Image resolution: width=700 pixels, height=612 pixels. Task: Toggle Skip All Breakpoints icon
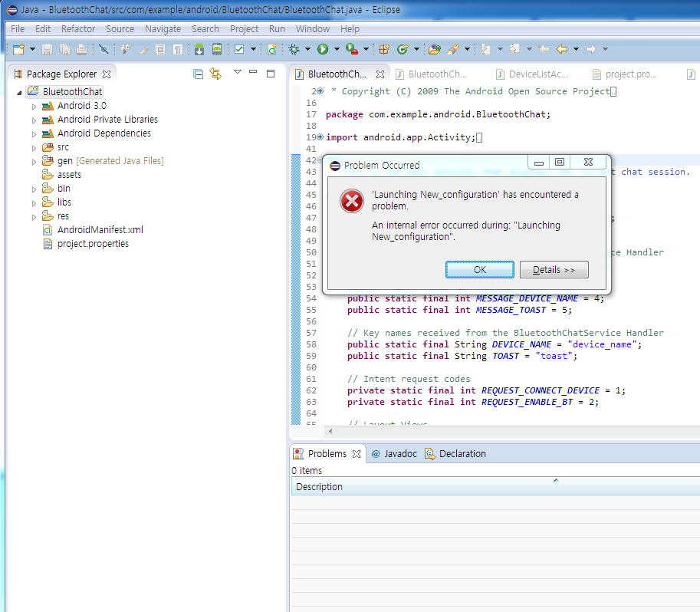[104, 49]
